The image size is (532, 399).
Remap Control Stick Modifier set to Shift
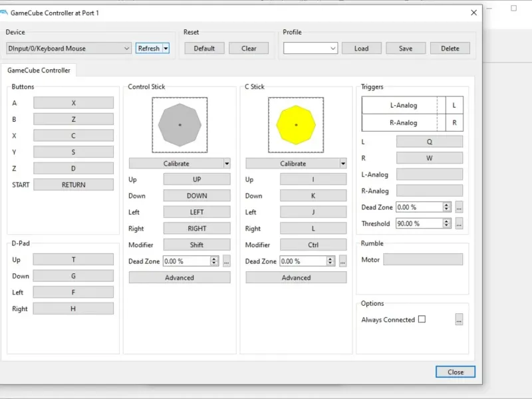point(197,245)
